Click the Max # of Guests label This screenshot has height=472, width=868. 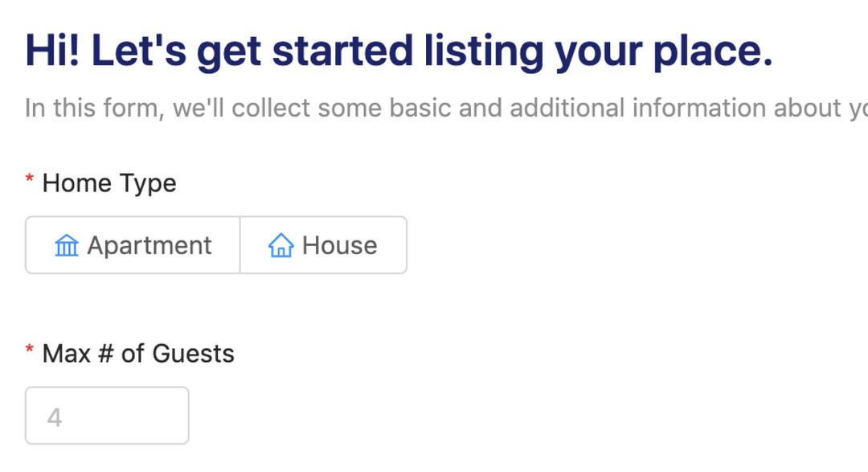[x=137, y=354]
